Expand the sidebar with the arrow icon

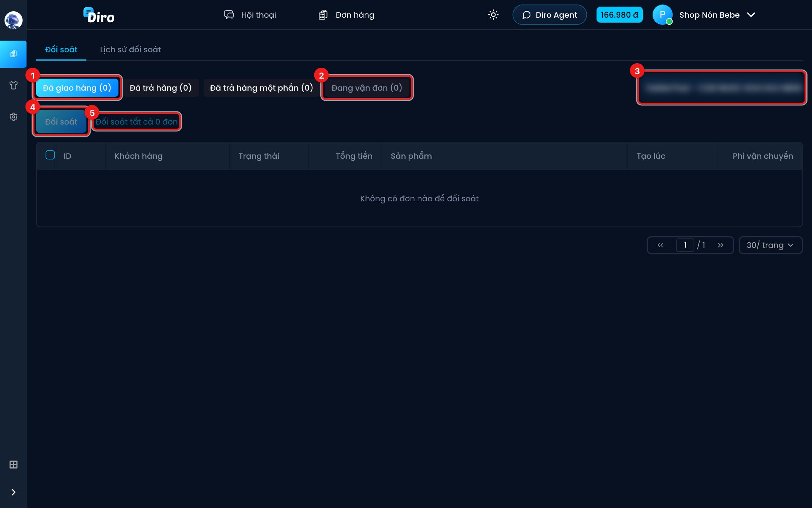pos(14,492)
